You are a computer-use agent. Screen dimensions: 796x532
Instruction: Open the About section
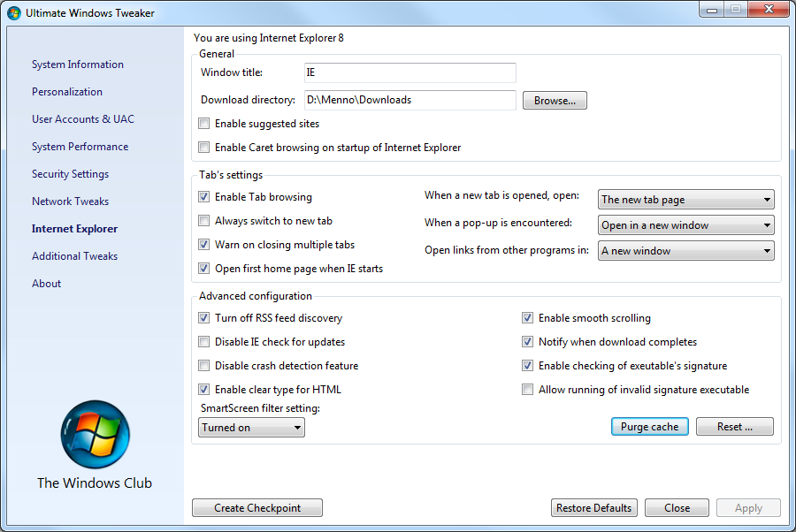pyautogui.click(x=46, y=284)
